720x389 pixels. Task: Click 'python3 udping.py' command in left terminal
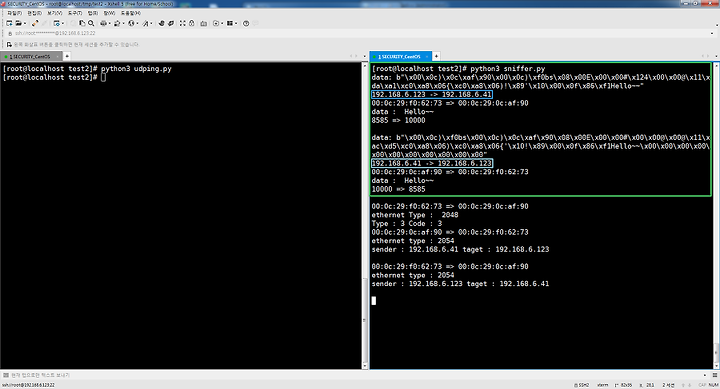(x=136, y=69)
